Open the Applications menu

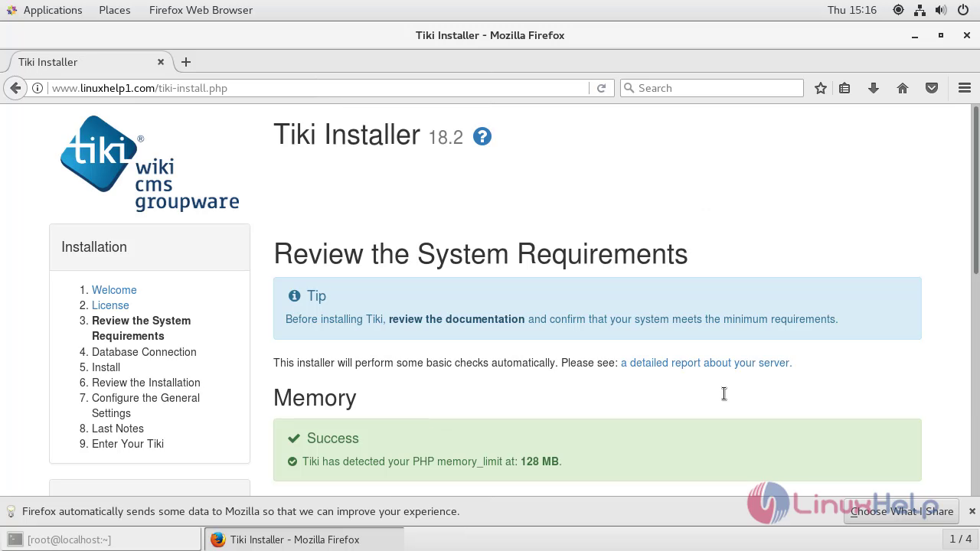coord(44,10)
